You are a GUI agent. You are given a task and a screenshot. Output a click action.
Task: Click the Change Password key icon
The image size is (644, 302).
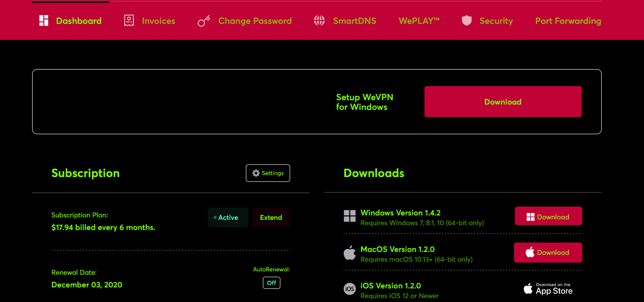pos(203,21)
